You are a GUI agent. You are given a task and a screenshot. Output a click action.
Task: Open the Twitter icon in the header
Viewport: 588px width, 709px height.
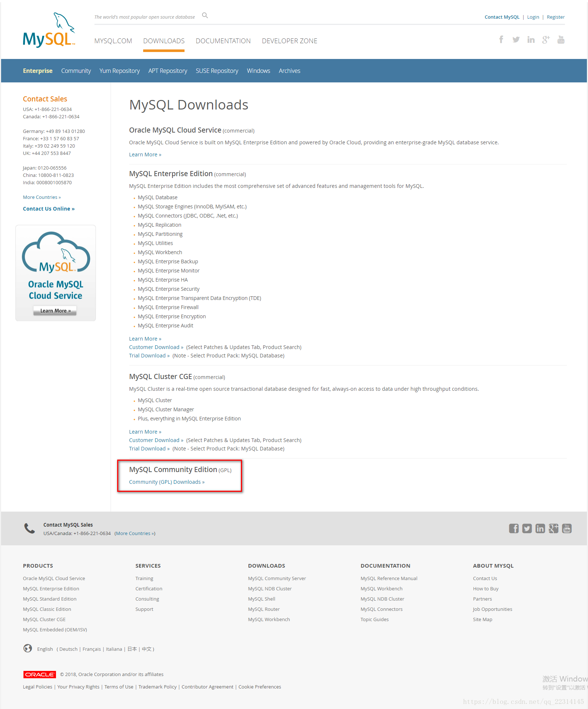[516, 40]
